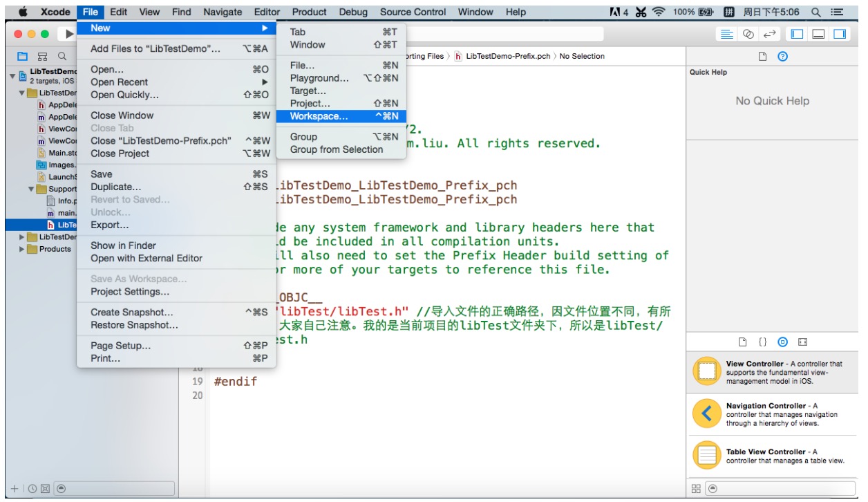Select Show in Finder menu item
868x502 pixels.
coord(176,245)
